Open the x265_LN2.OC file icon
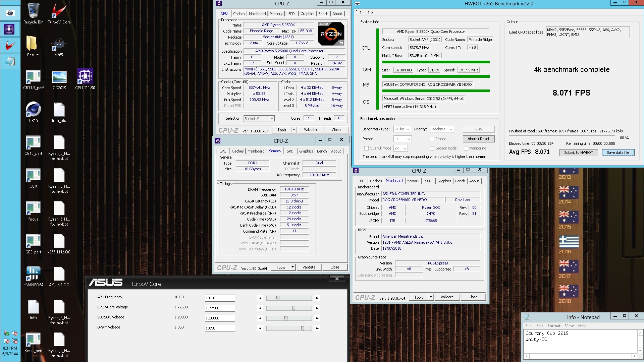644x362 pixels. (59, 243)
